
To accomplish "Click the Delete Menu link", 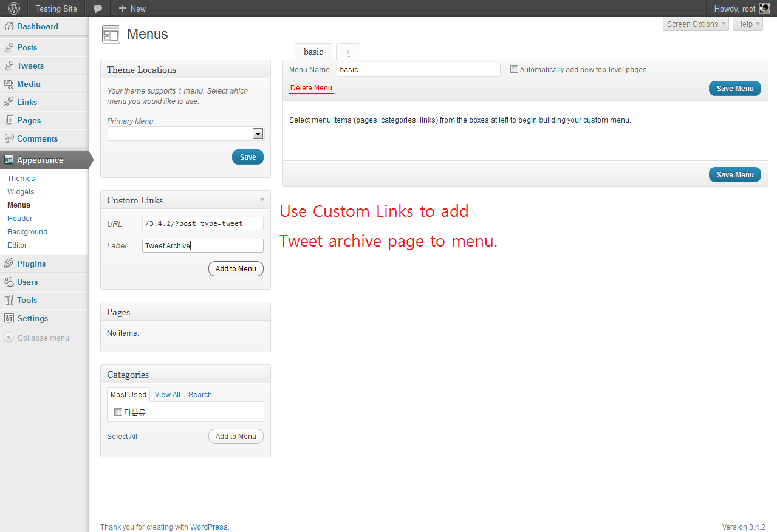I will [x=311, y=88].
